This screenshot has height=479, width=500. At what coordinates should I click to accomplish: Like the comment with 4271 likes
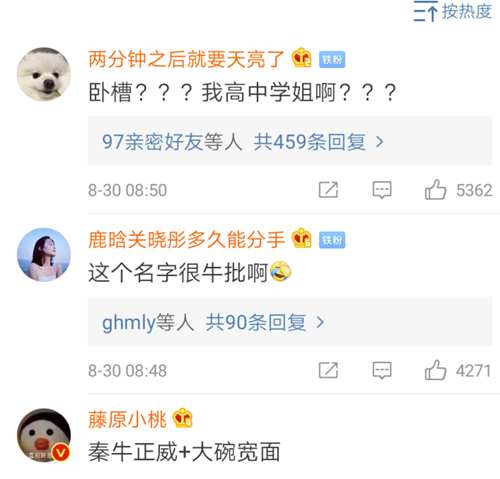click(x=435, y=370)
